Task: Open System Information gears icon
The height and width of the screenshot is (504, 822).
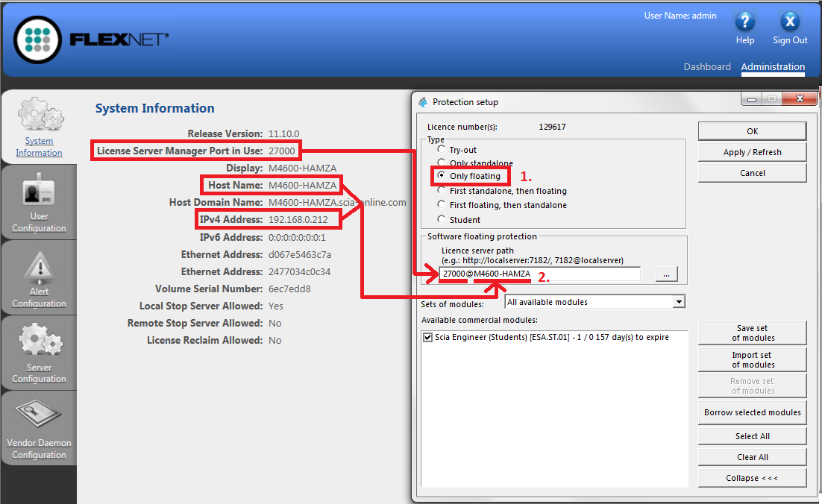Action: (39, 116)
